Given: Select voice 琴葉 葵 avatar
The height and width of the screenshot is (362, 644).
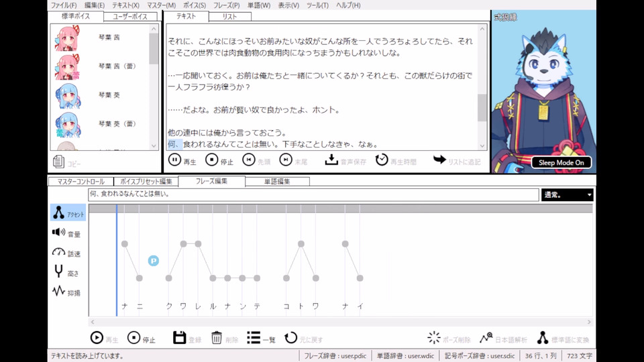Looking at the screenshot, I should point(67,95).
